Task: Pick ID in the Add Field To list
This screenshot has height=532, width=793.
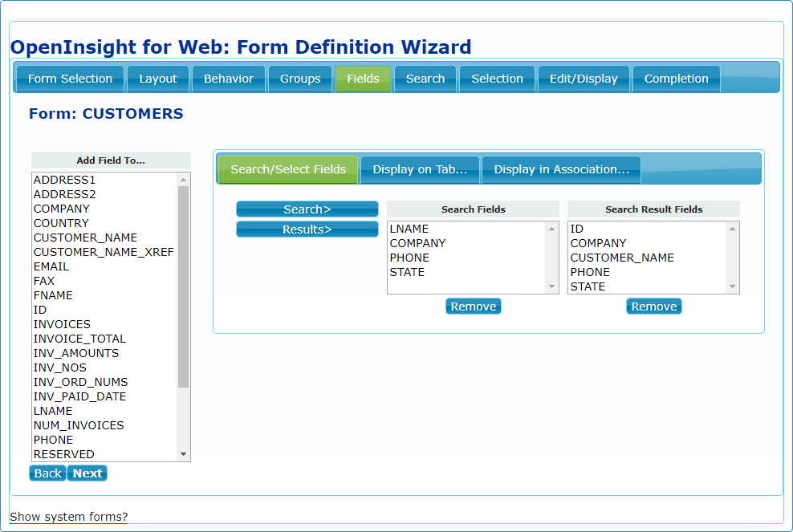Action: pyautogui.click(x=104, y=310)
